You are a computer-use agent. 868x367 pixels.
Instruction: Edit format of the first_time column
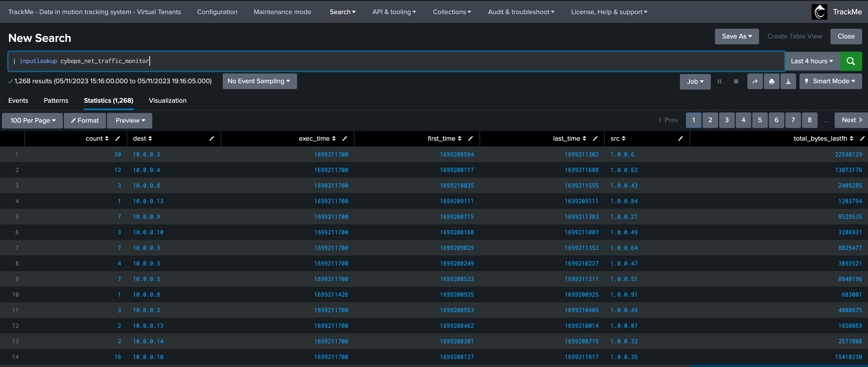[470, 138]
